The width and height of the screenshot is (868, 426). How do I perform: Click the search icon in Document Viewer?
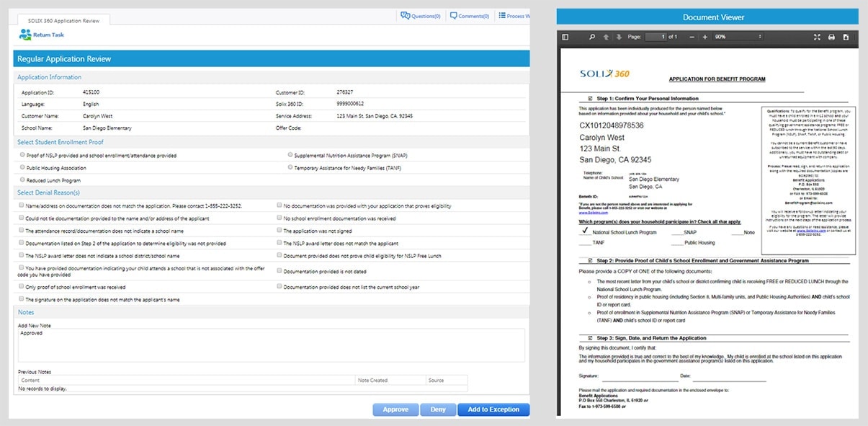591,36
